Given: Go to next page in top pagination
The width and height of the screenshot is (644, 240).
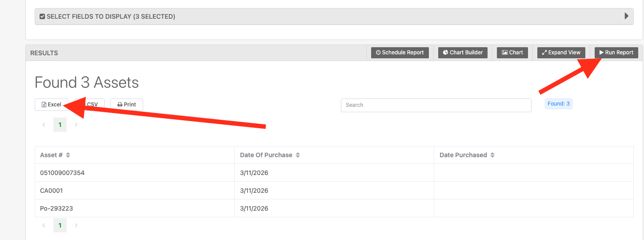Looking at the screenshot, I should 76,125.
